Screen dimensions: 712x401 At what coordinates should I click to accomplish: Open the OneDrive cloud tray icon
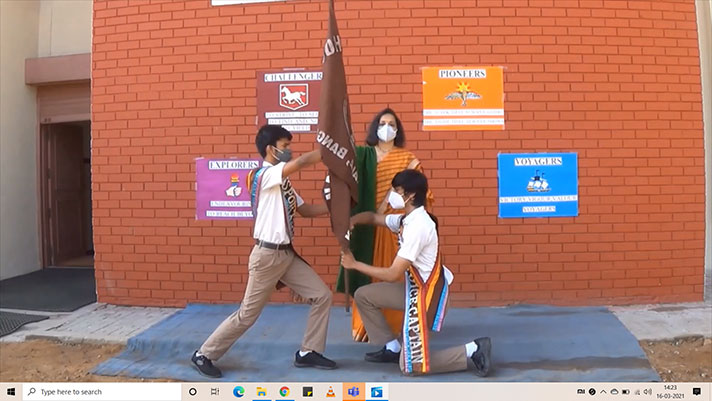[x=614, y=392]
